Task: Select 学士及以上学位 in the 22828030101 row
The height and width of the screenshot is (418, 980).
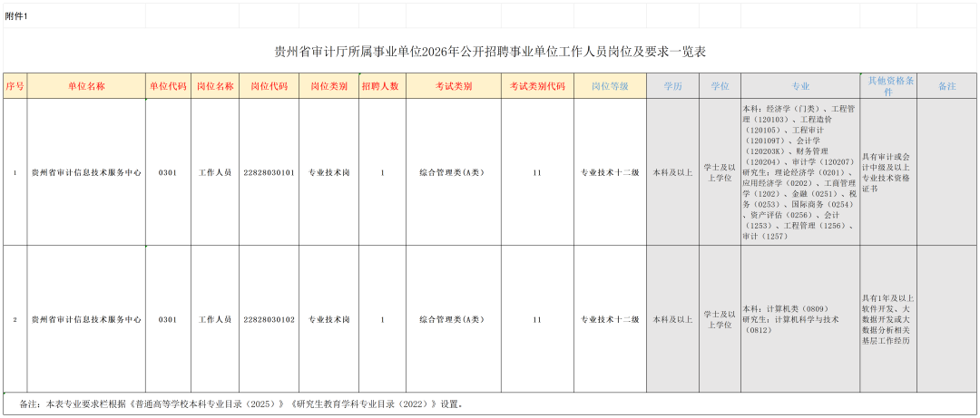Action: click(x=720, y=172)
